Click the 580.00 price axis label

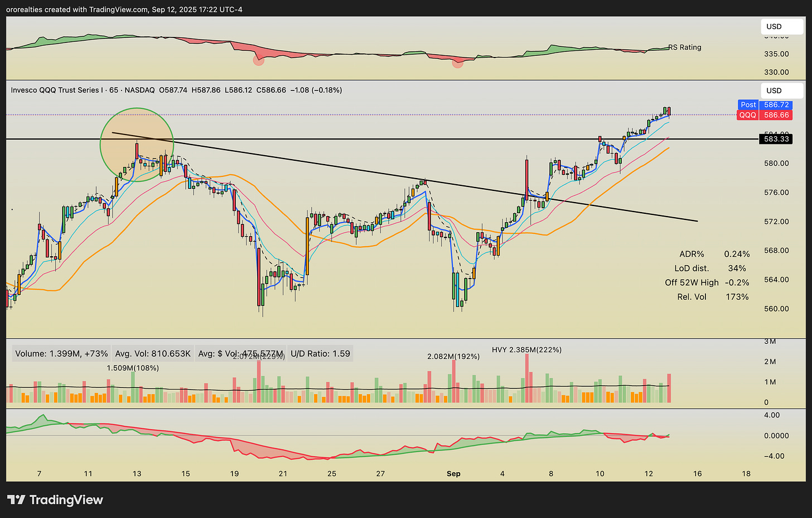(x=776, y=164)
